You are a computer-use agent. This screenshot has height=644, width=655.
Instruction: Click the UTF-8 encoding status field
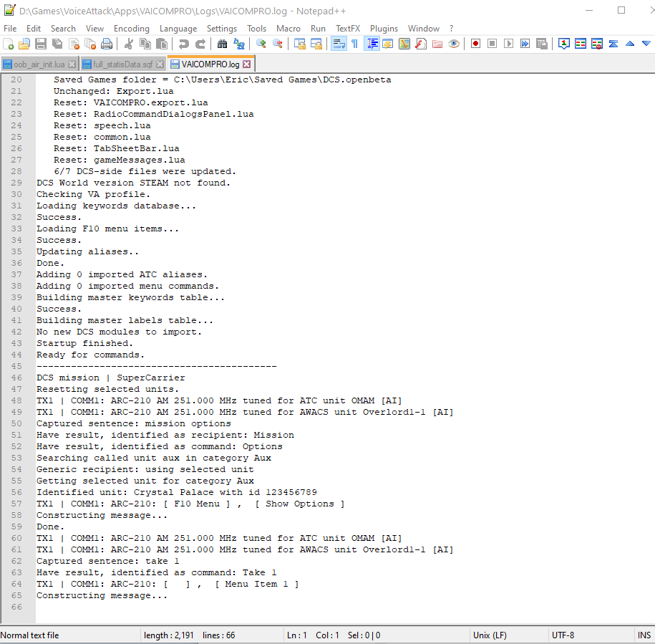tap(591, 635)
